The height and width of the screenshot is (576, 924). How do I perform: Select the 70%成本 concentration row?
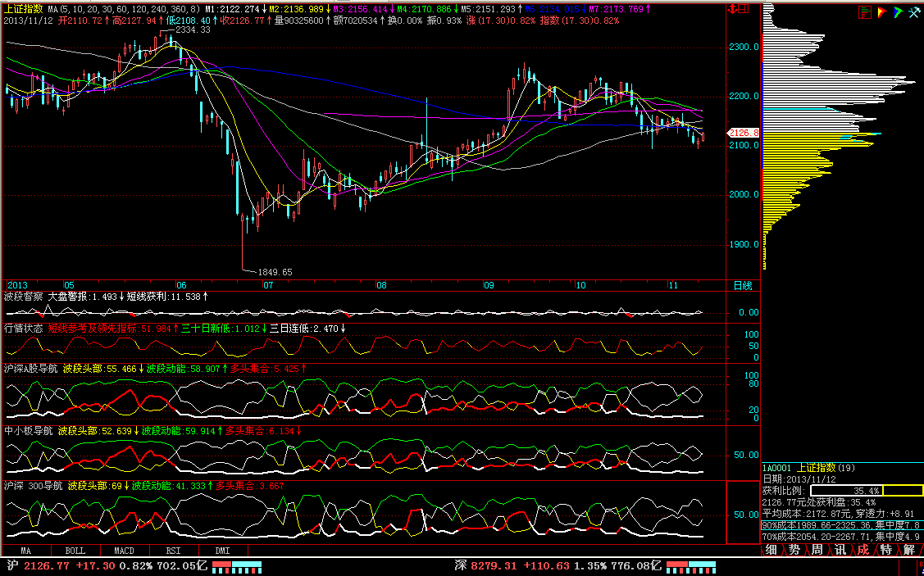pos(841,537)
